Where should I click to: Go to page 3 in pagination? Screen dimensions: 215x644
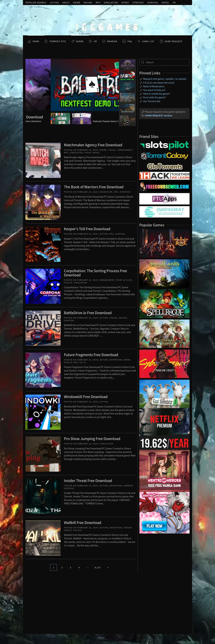pyautogui.click(x=70, y=567)
